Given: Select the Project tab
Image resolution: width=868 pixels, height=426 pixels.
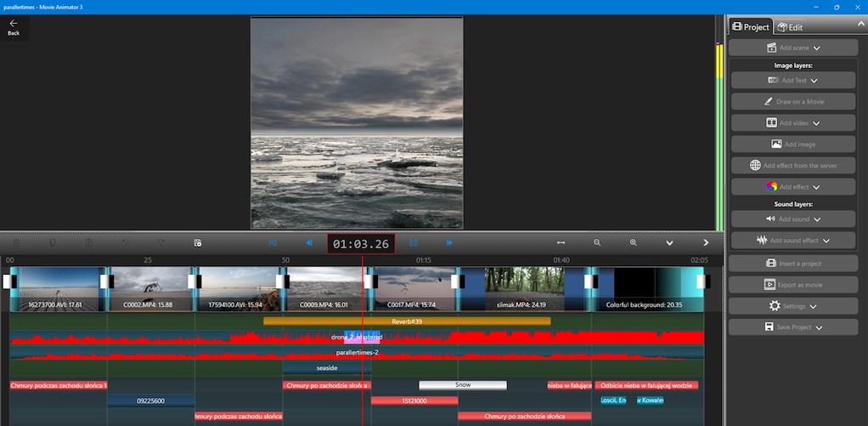Looking at the screenshot, I should [x=751, y=27].
